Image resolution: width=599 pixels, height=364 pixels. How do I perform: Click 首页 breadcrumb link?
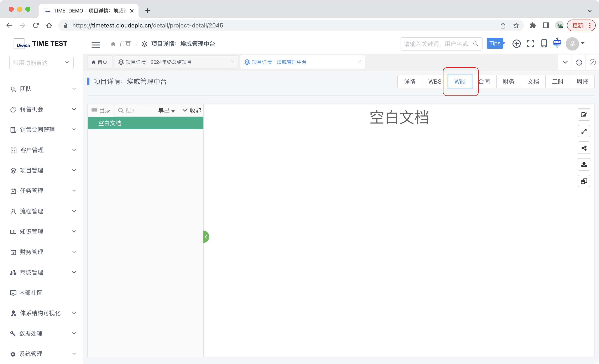pyautogui.click(x=125, y=44)
